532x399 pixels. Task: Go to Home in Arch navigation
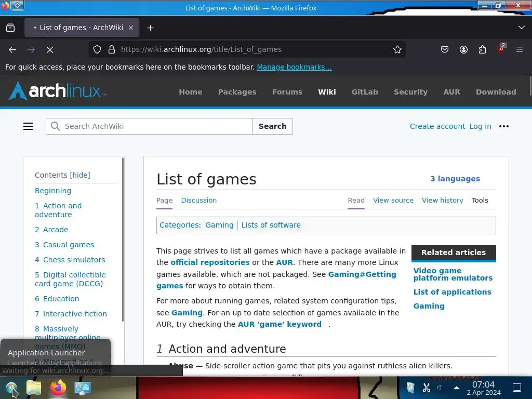pos(191,92)
